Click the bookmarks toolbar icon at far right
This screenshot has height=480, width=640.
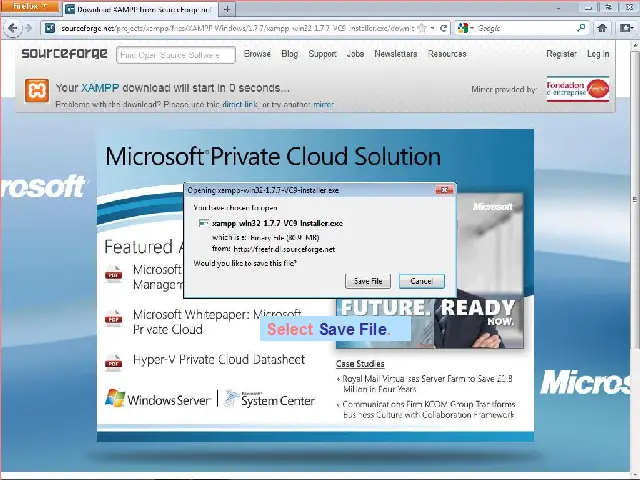pos(625,28)
